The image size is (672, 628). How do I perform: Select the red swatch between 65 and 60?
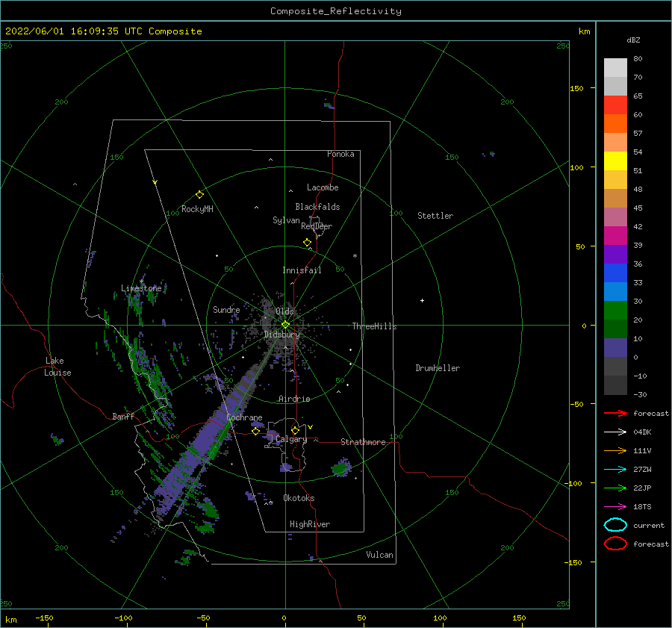click(615, 105)
